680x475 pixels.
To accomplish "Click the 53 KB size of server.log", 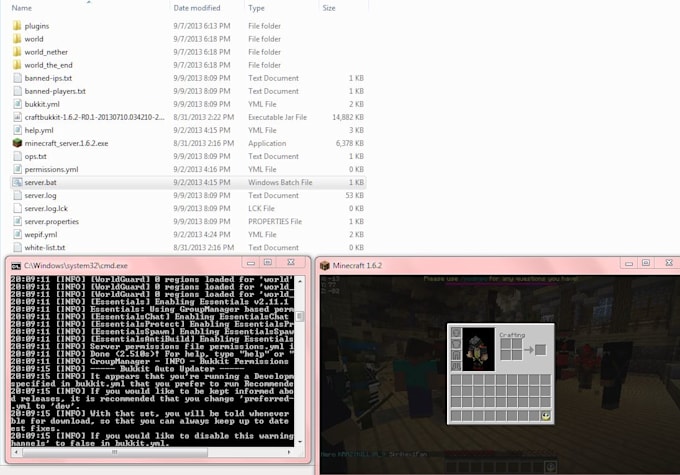I will [x=354, y=195].
